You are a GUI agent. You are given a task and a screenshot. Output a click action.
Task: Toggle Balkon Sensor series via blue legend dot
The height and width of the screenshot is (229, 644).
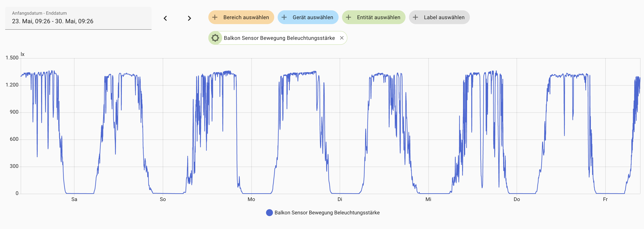(x=269, y=213)
